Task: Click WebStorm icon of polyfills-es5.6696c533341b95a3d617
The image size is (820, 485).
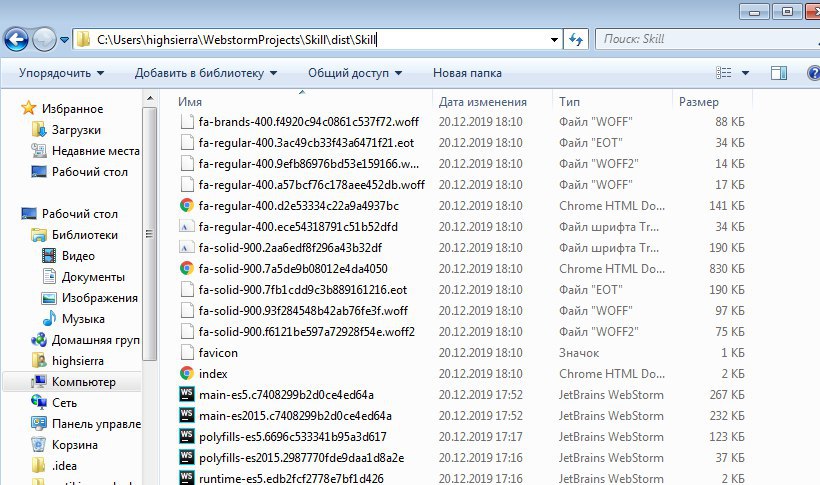Action: pyautogui.click(x=187, y=436)
